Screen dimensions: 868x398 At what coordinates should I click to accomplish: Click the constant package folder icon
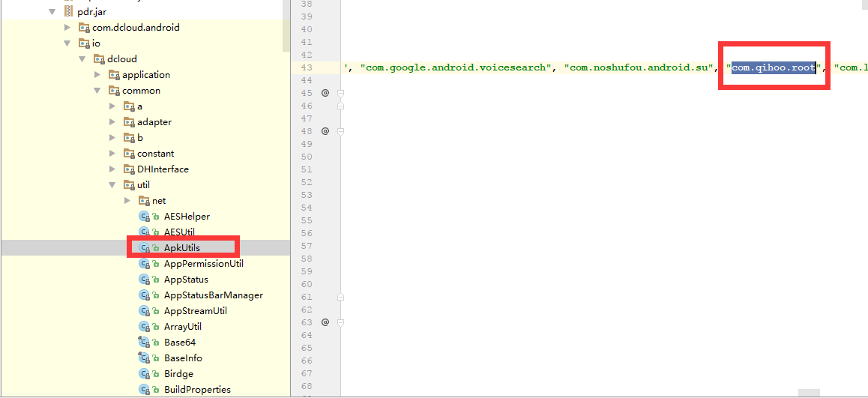tap(129, 154)
